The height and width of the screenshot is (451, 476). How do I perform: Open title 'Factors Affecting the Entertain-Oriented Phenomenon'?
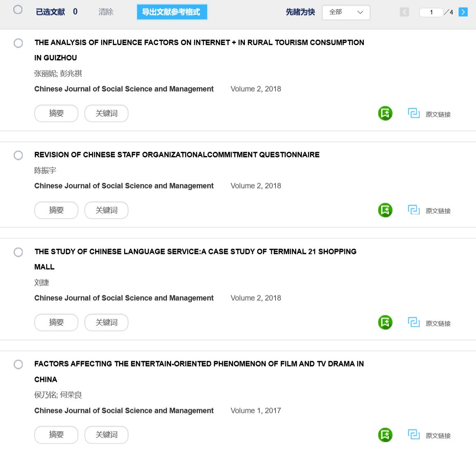tap(199, 371)
